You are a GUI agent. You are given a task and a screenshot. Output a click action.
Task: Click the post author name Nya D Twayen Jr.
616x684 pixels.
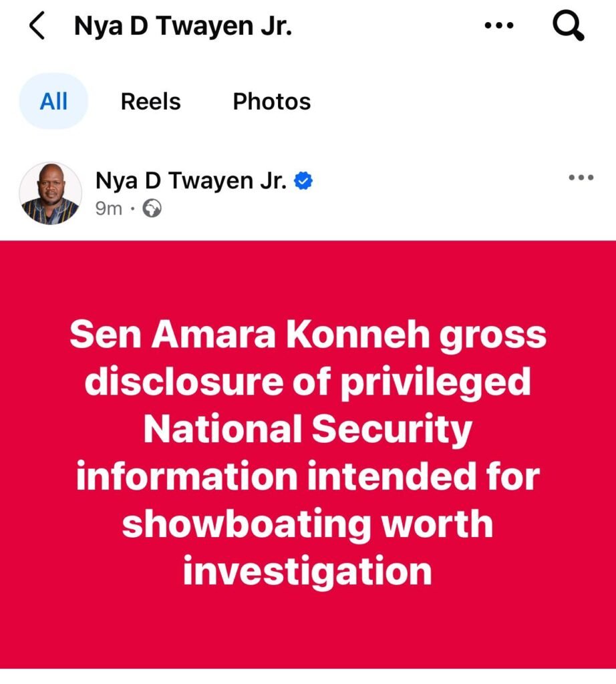[x=191, y=180]
